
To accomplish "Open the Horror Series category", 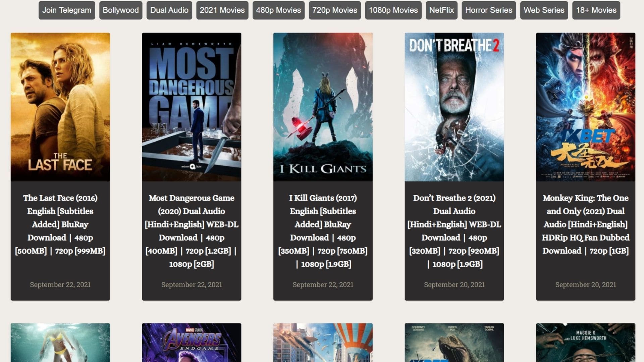I will click(489, 10).
